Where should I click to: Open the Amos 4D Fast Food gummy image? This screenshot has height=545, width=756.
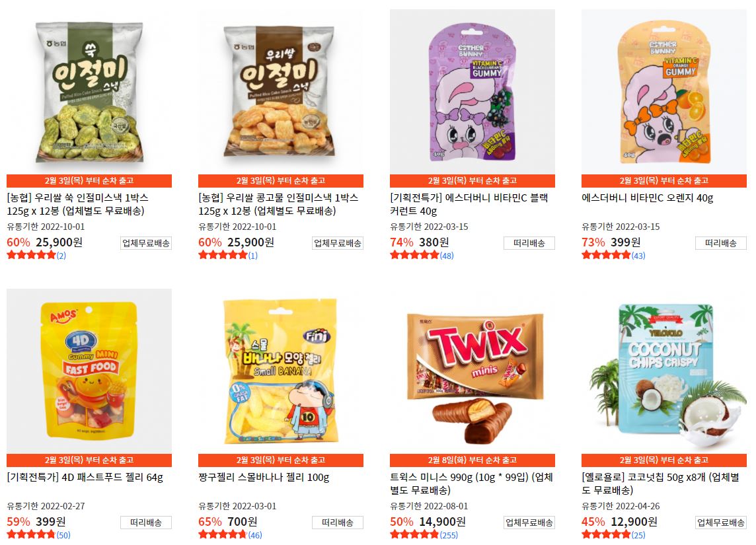coord(89,371)
